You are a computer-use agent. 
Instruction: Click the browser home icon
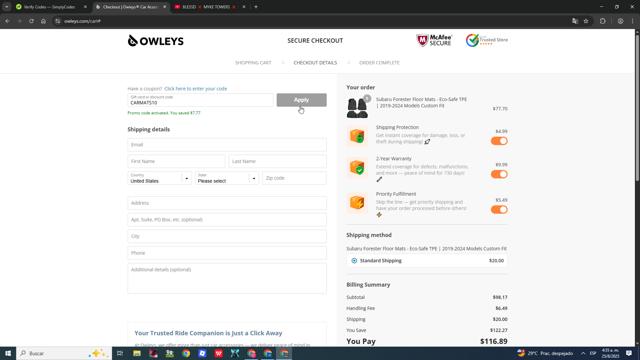(43, 21)
